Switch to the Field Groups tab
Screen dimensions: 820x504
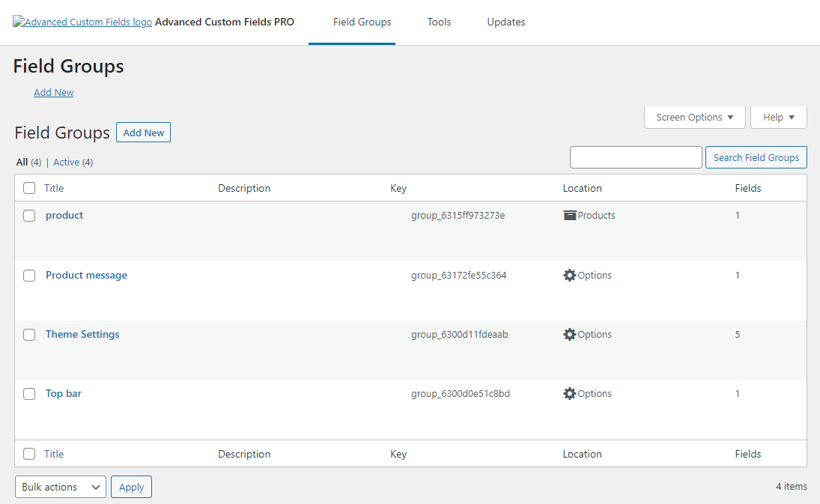(362, 22)
